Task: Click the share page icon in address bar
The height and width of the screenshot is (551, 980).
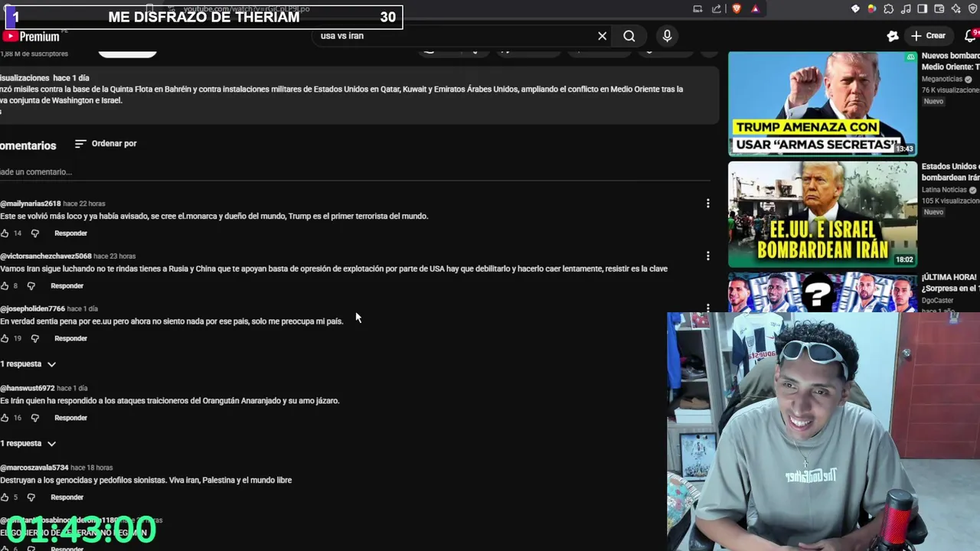Action: coord(717,9)
